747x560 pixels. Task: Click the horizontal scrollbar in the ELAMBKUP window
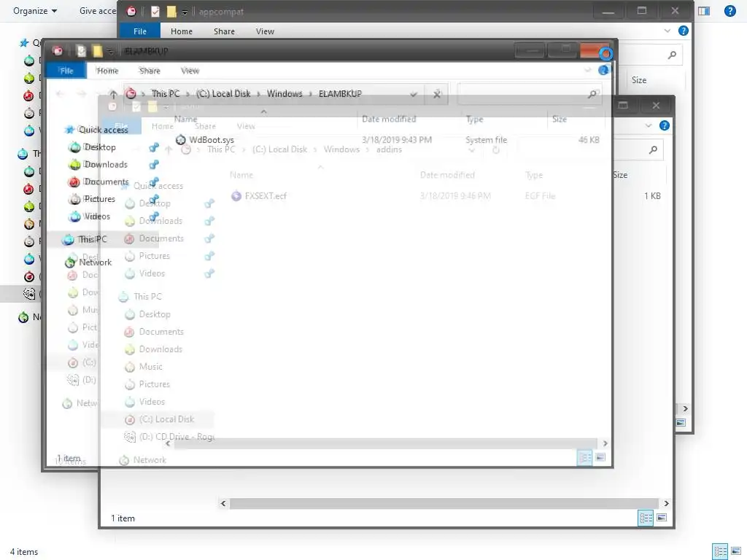pyautogui.click(x=385, y=443)
